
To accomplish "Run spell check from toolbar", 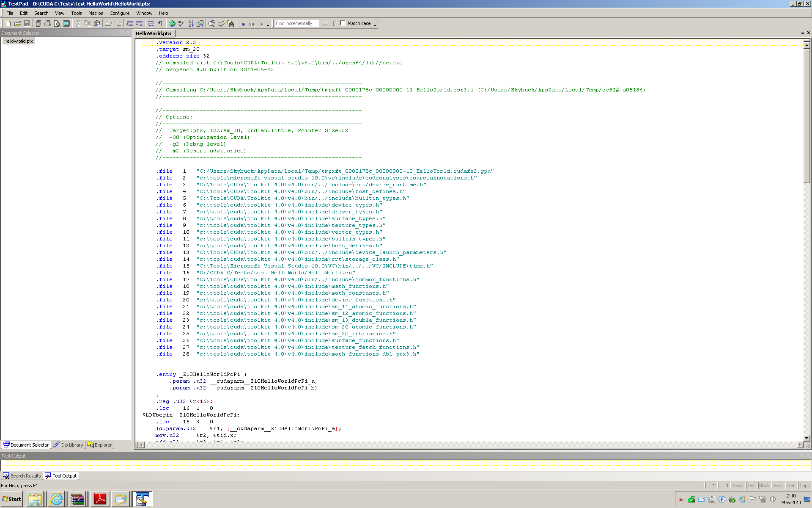I will (181, 24).
